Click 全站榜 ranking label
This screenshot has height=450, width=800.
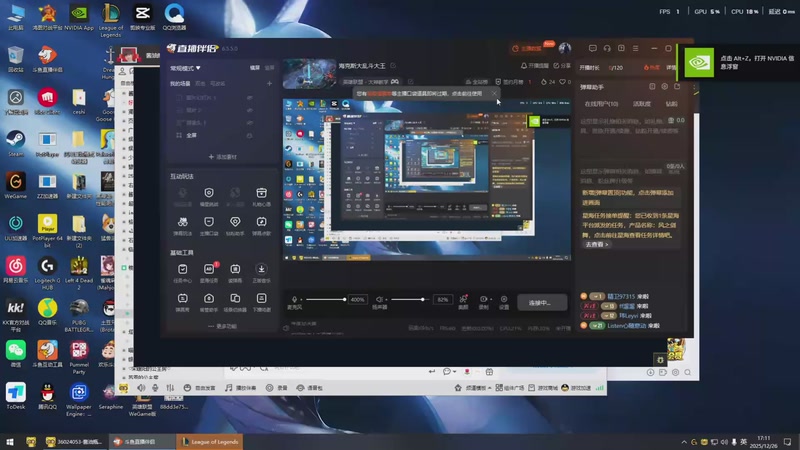pyautogui.click(x=476, y=82)
